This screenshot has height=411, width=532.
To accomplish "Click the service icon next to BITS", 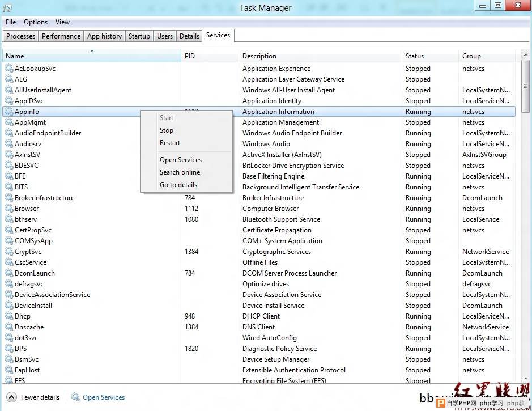I will pos(9,187).
